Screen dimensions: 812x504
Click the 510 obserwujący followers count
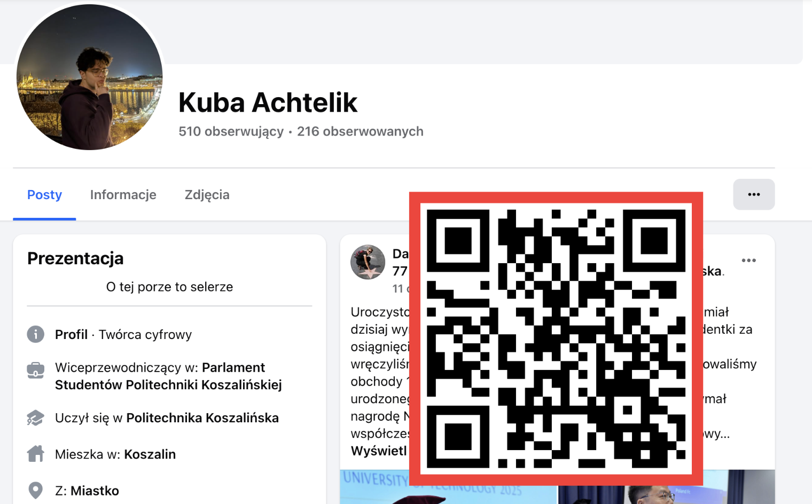(x=231, y=131)
